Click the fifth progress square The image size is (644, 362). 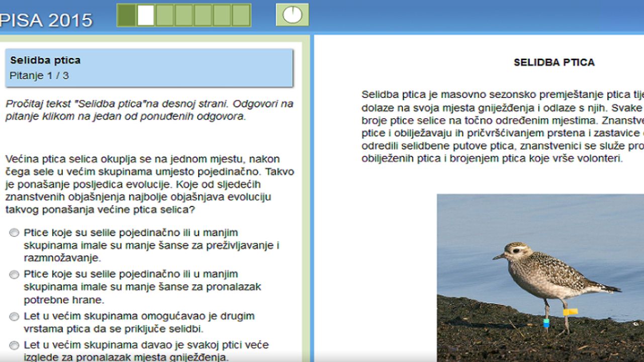coord(203,15)
